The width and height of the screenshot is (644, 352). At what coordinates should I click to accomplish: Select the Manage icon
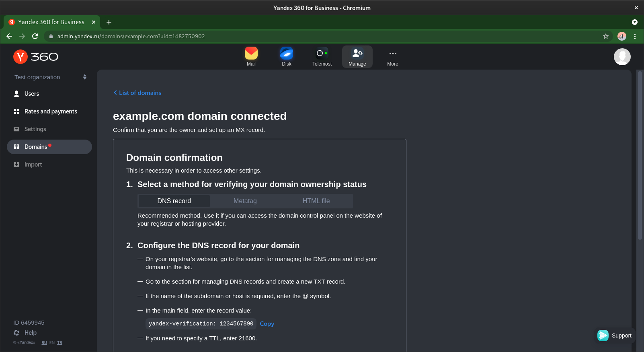357,57
